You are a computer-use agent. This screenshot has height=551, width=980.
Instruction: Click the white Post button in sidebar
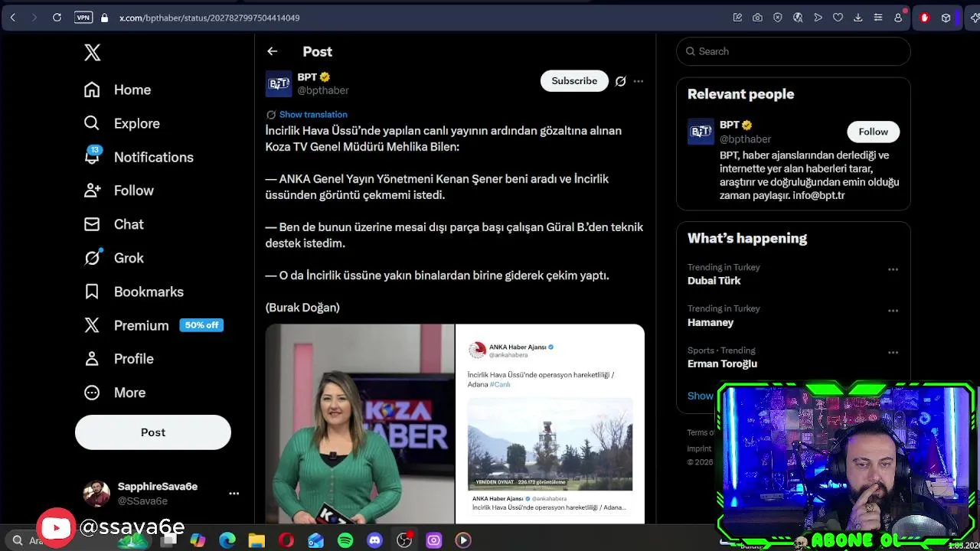153,432
